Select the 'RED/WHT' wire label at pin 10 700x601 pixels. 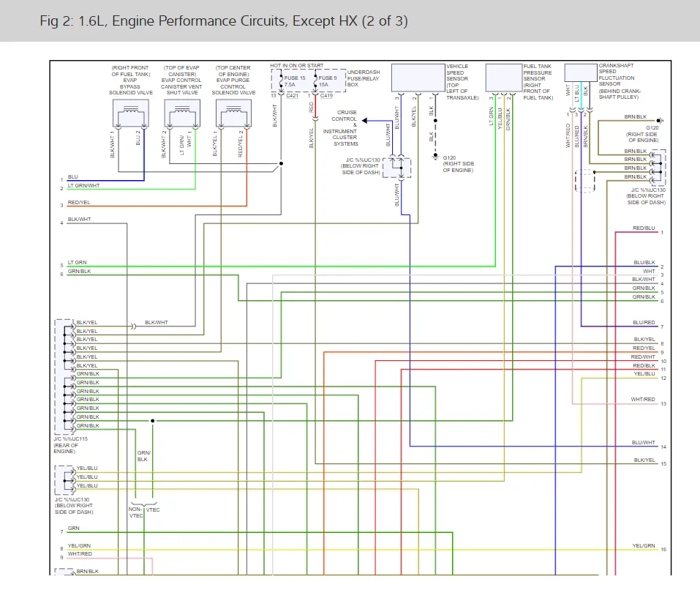tap(643, 357)
